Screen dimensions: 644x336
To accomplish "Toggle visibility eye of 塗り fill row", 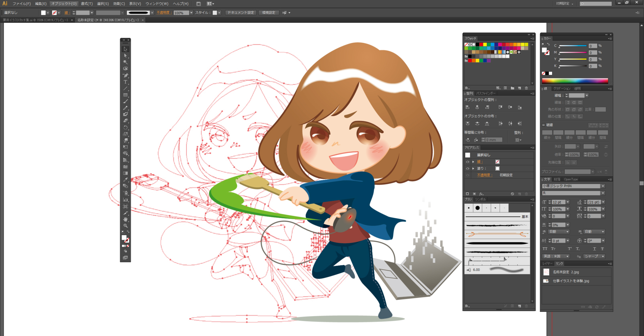I will coord(468,169).
